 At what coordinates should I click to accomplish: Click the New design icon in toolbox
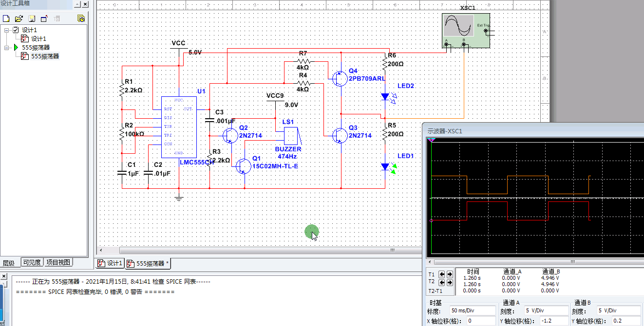click(6, 18)
